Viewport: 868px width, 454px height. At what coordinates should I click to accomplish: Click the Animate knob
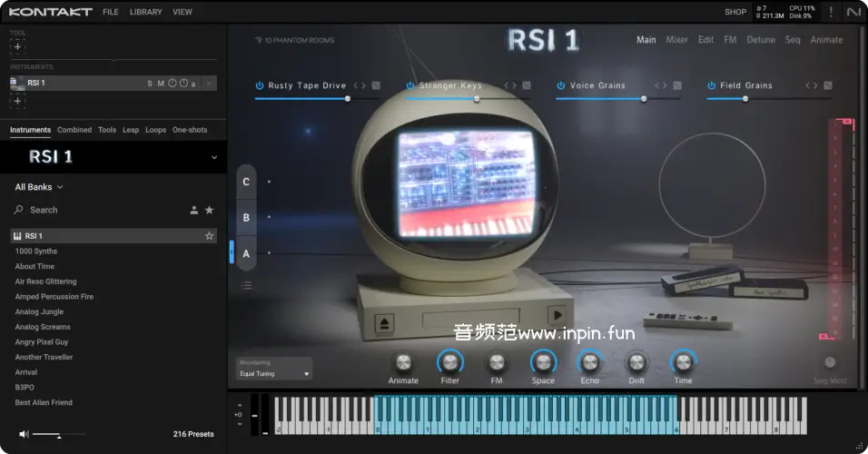403,362
